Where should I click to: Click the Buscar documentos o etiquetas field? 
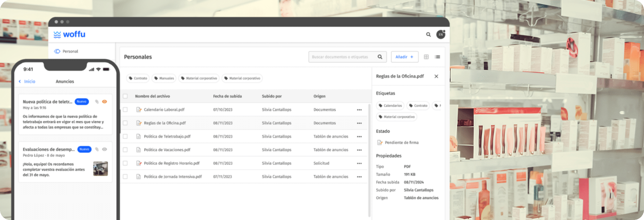point(341,57)
